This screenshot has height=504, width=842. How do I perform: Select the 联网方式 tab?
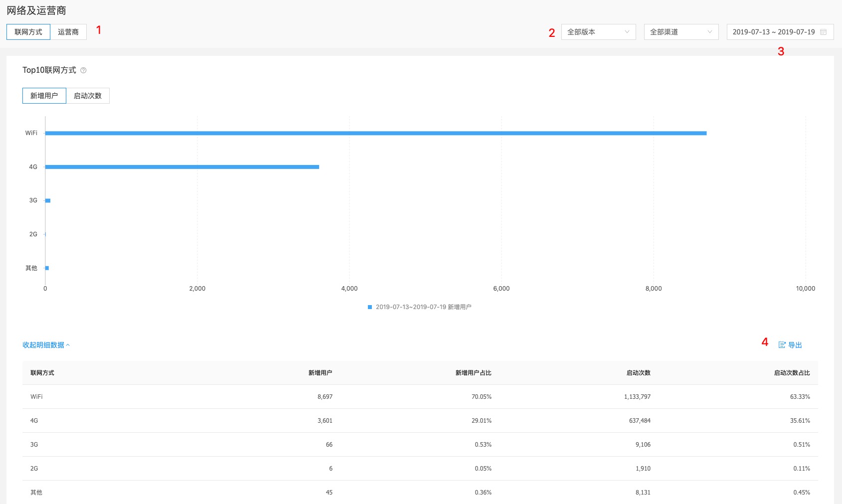click(x=28, y=32)
